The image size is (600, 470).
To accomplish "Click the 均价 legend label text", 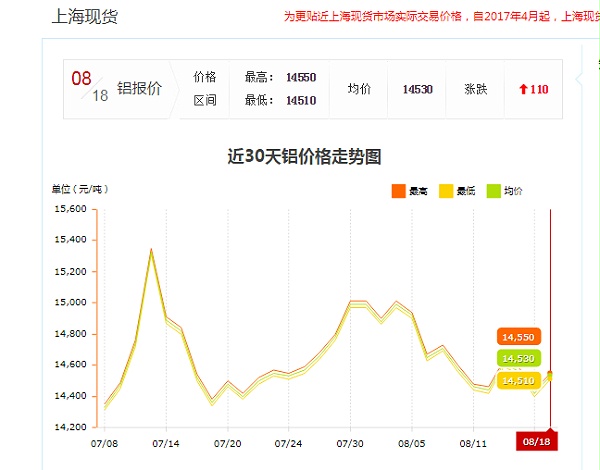I will click(513, 191).
